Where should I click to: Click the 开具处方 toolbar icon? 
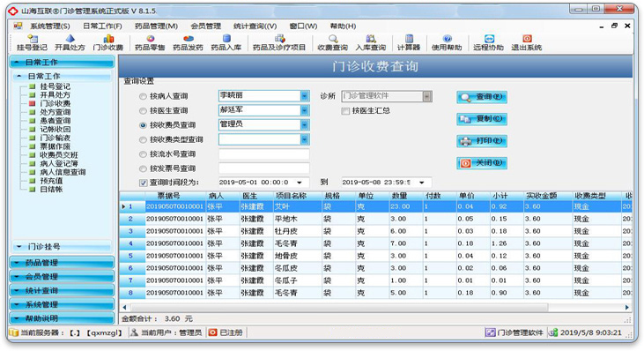point(70,42)
